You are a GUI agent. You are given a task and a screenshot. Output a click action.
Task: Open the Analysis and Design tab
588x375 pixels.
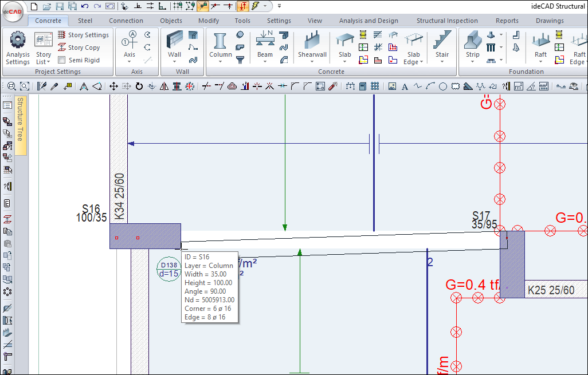pos(369,21)
